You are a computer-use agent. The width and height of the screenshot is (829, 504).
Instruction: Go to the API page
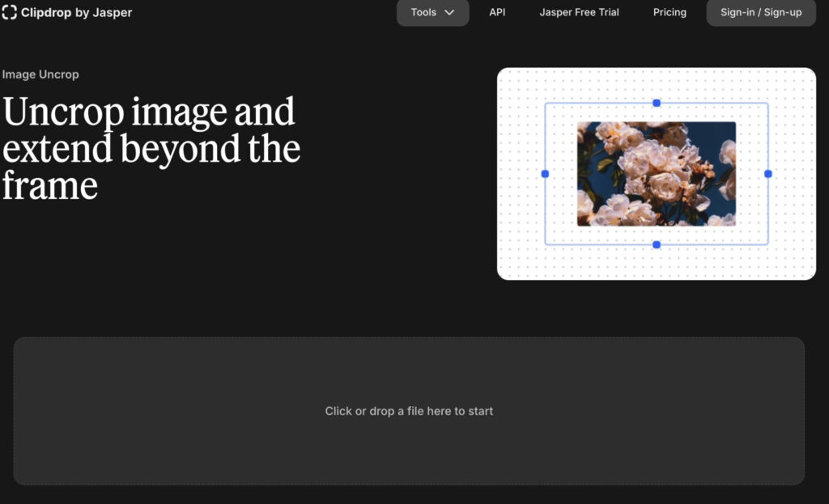pos(497,12)
